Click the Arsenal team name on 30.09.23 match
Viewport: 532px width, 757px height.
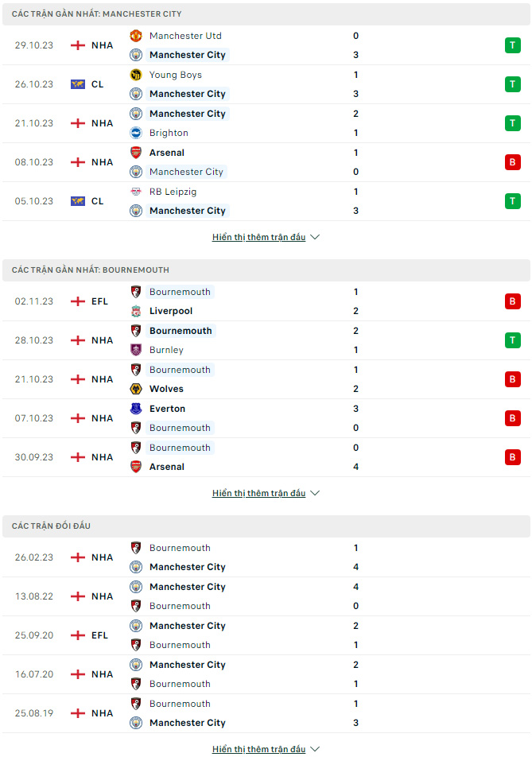(x=167, y=467)
